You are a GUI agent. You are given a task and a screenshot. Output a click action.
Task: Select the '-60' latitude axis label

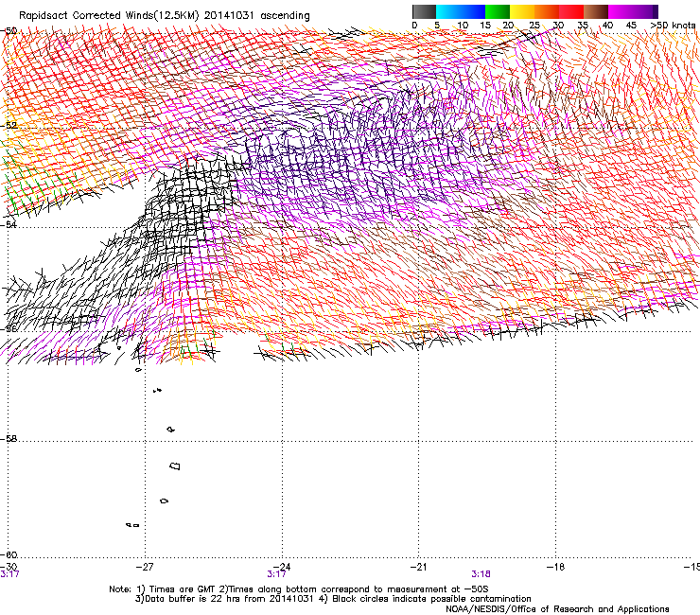9,554
